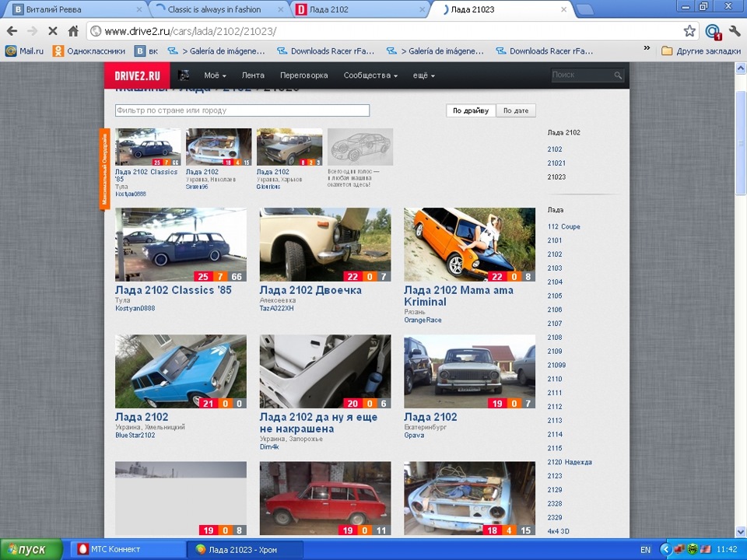Open the browser home page icon
This screenshot has height=560, width=747.
73,31
